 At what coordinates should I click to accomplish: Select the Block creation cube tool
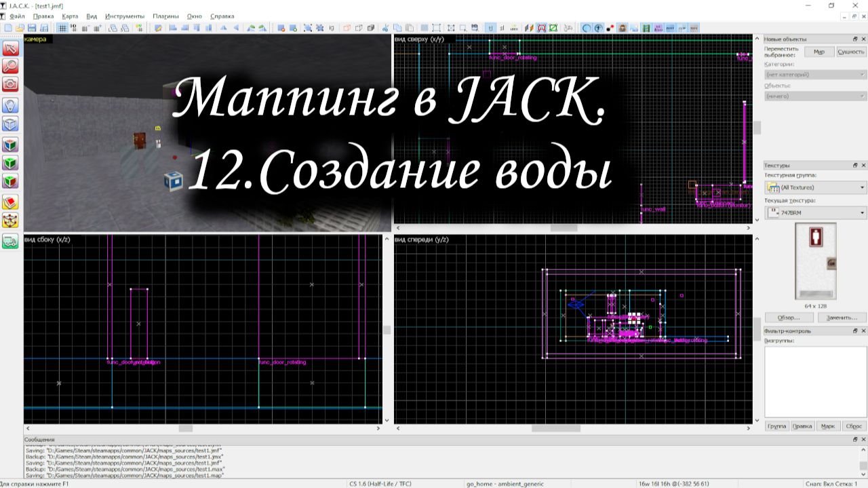point(10,125)
